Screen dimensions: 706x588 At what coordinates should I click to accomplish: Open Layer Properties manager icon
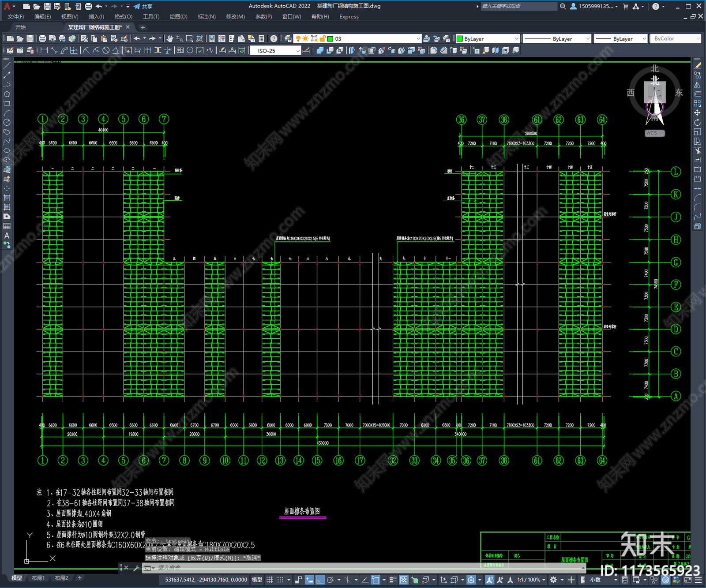coord(288,39)
